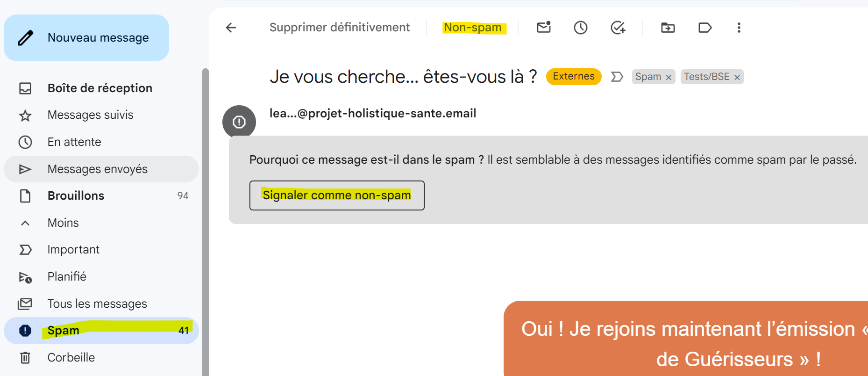Viewport: 868px width, 376px height.
Task: Open more options with three-dot icon
Action: (739, 28)
